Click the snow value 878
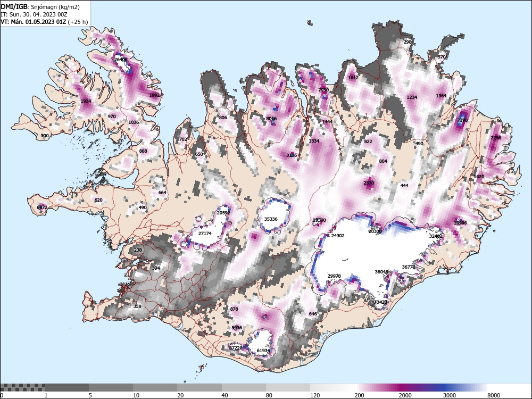 [234, 309]
